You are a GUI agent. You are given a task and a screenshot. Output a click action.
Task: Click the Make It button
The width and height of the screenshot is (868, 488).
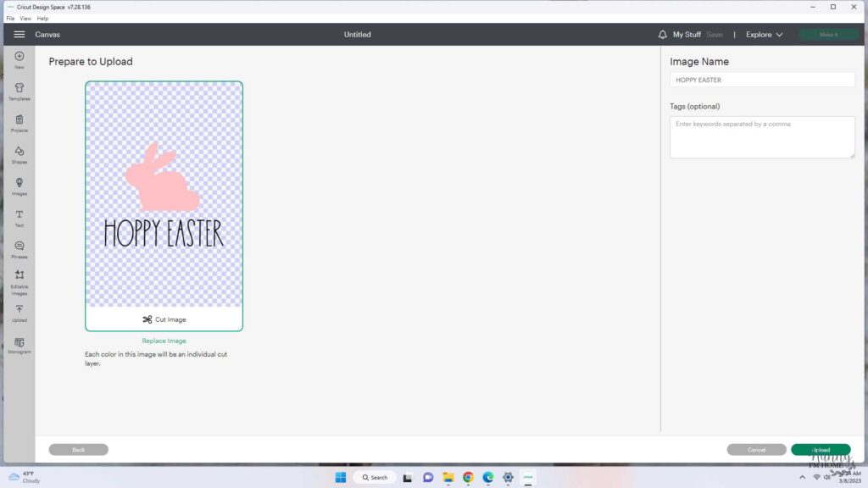[829, 34]
